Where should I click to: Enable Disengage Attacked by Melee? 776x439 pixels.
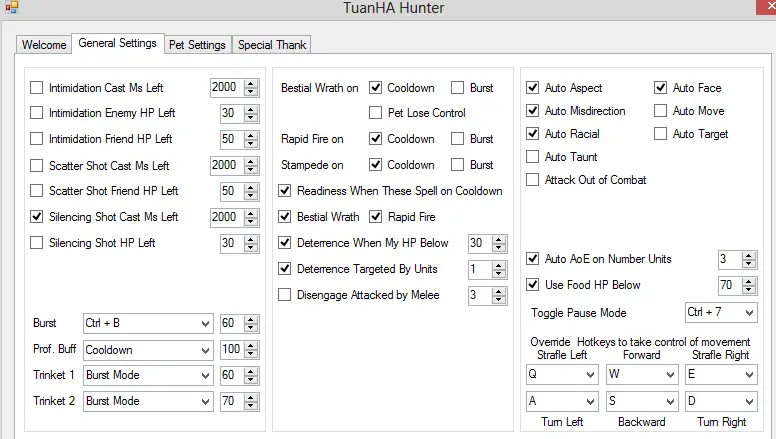(x=285, y=295)
